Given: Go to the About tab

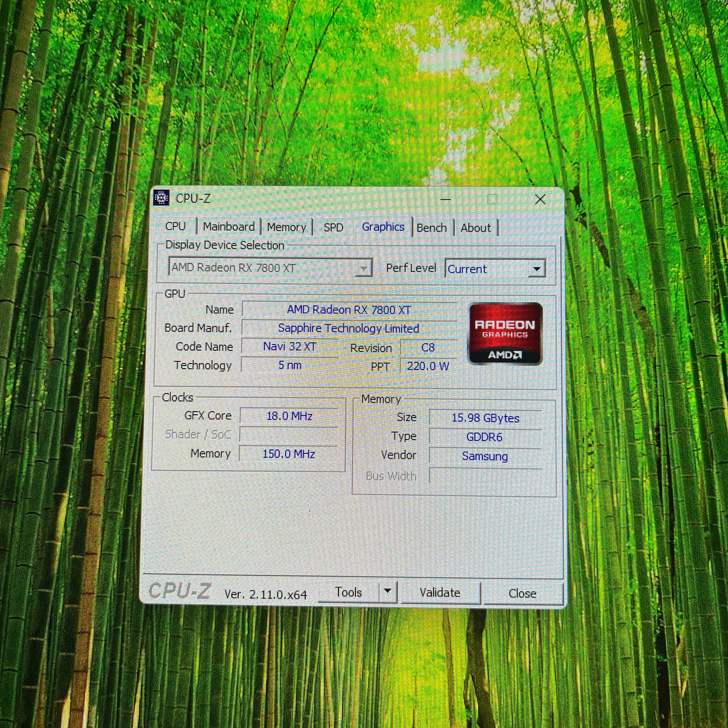Looking at the screenshot, I should tap(476, 228).
